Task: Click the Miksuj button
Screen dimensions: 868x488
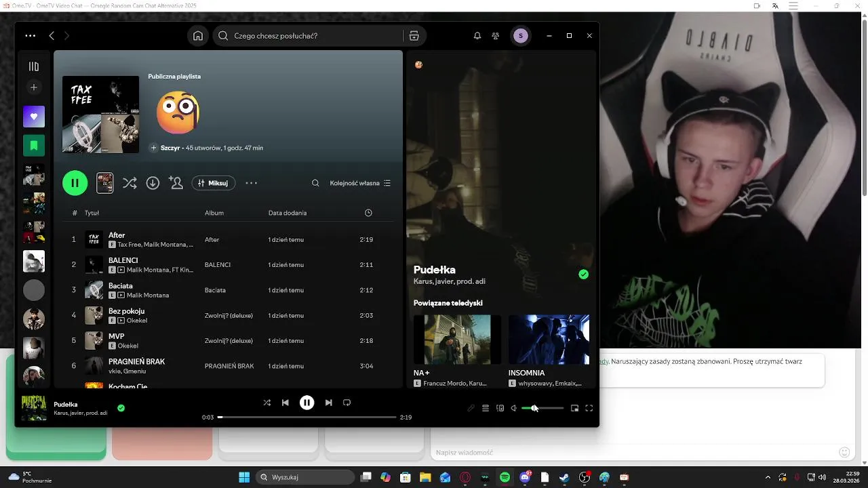Action: [x=214, y=183]
